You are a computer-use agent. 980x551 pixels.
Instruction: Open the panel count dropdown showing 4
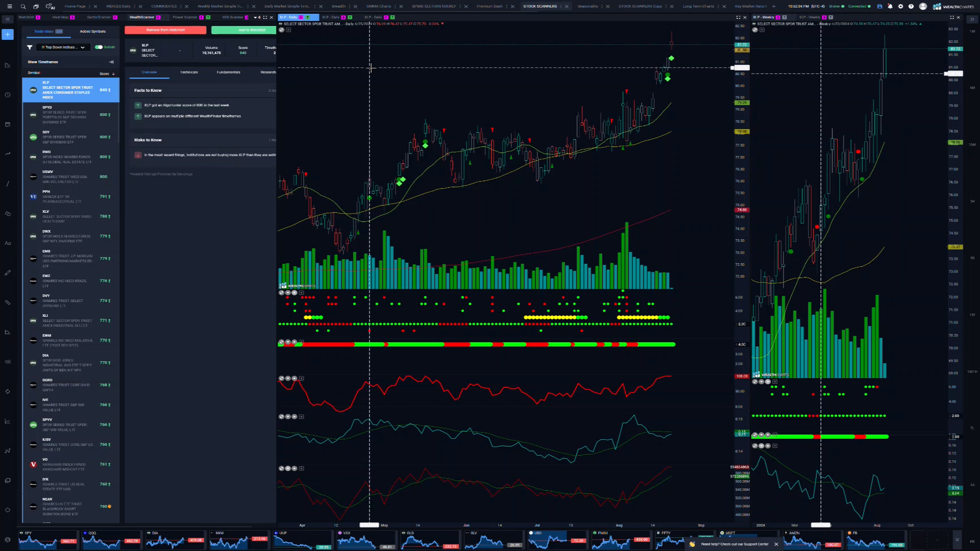257,17
